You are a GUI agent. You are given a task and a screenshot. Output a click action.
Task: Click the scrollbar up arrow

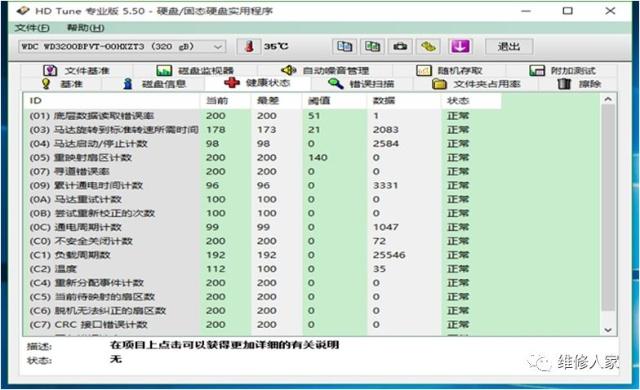pyautogui.click(x=608, y=99)
